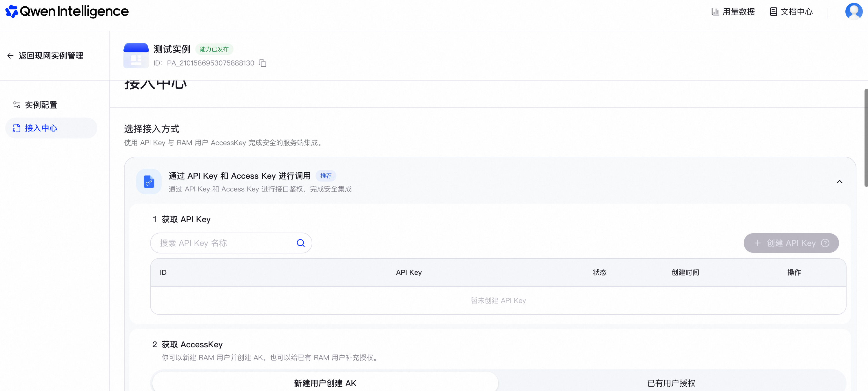This screenshot has height=391, width=868.
Task: Open the 用量数据 usage data page
Action: [732, 12]
